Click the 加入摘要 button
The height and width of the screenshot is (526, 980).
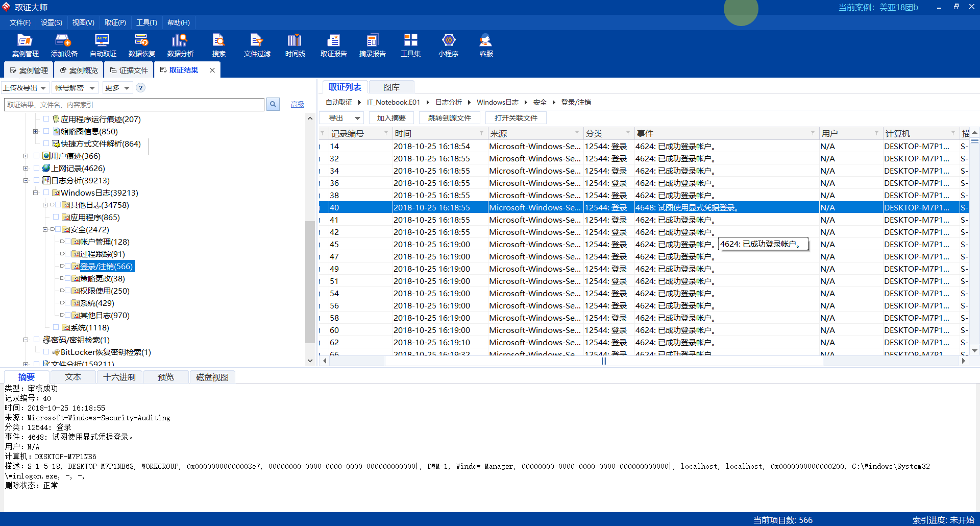click(391, 118)
